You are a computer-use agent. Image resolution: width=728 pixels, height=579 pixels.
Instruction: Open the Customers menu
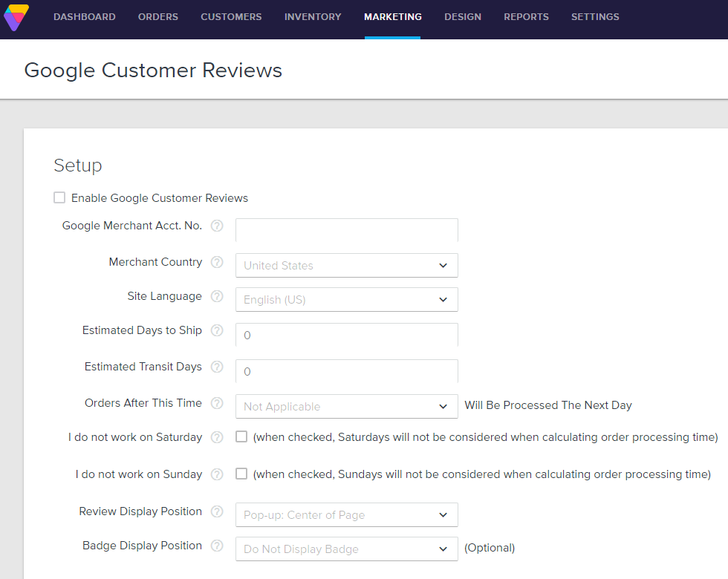[x=231, y=17]
